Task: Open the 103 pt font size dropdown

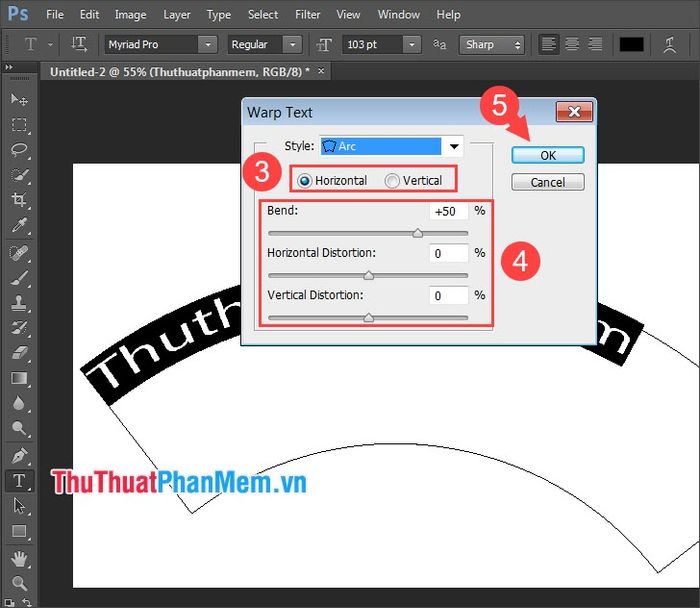Action: pos(412,45)
